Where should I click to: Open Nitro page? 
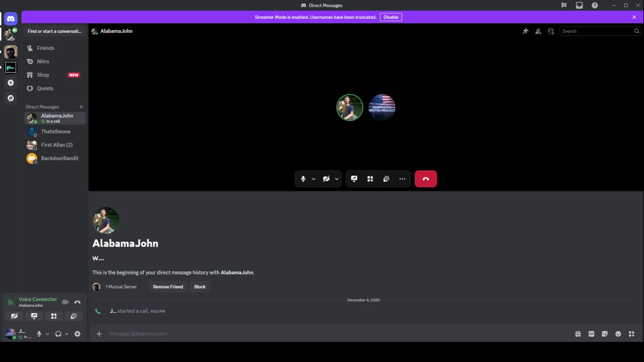[55, 61]
